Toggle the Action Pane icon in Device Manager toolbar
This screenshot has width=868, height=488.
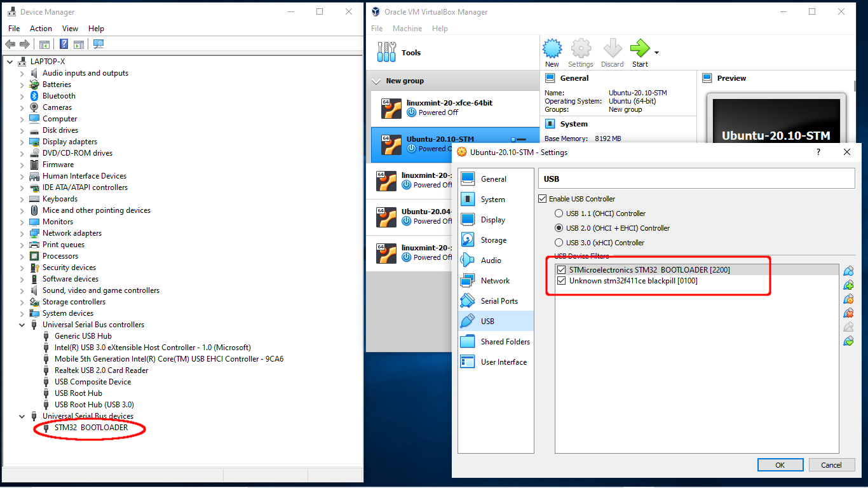(79, 44)
